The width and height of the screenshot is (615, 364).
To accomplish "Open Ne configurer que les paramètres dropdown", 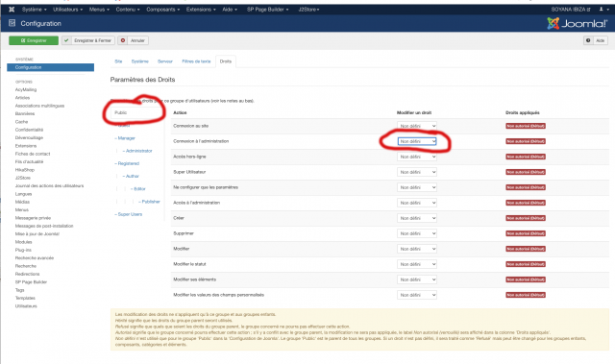I will [x=417, y=187].
